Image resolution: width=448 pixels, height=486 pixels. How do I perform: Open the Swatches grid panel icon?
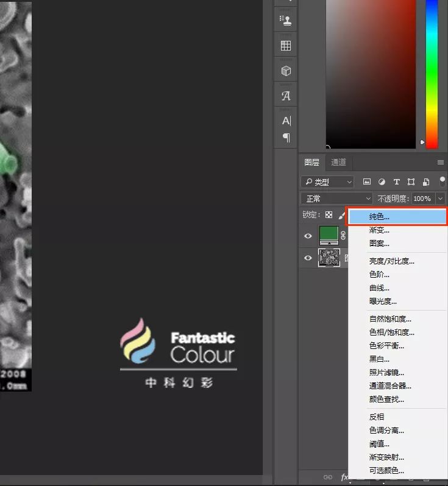pyautogui.click(x=285, y=46)
